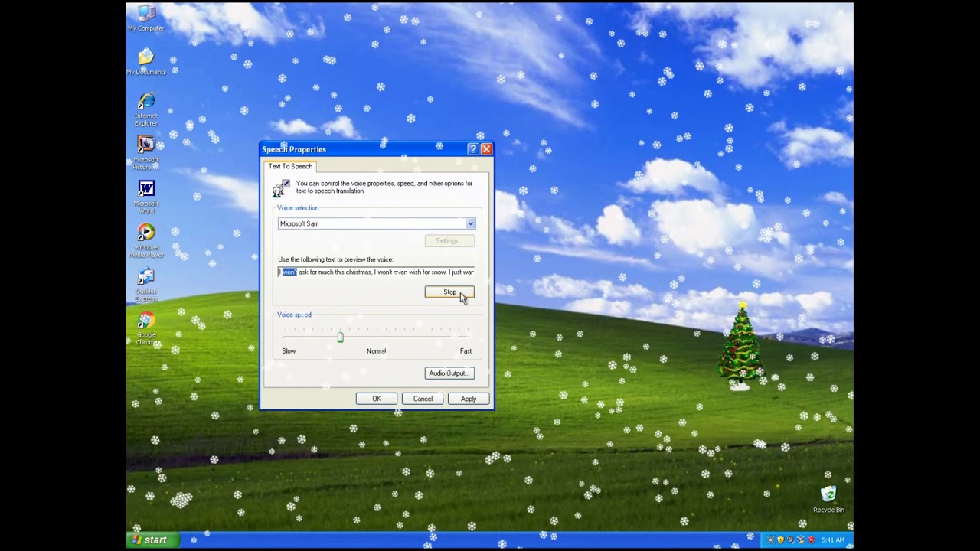
Task: Click the Slow speed label
Action: point(289,351)
